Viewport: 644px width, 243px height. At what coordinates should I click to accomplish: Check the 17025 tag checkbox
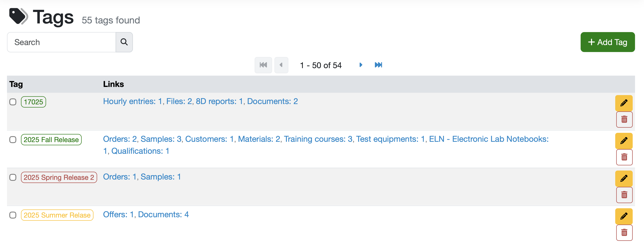point(13,102)
